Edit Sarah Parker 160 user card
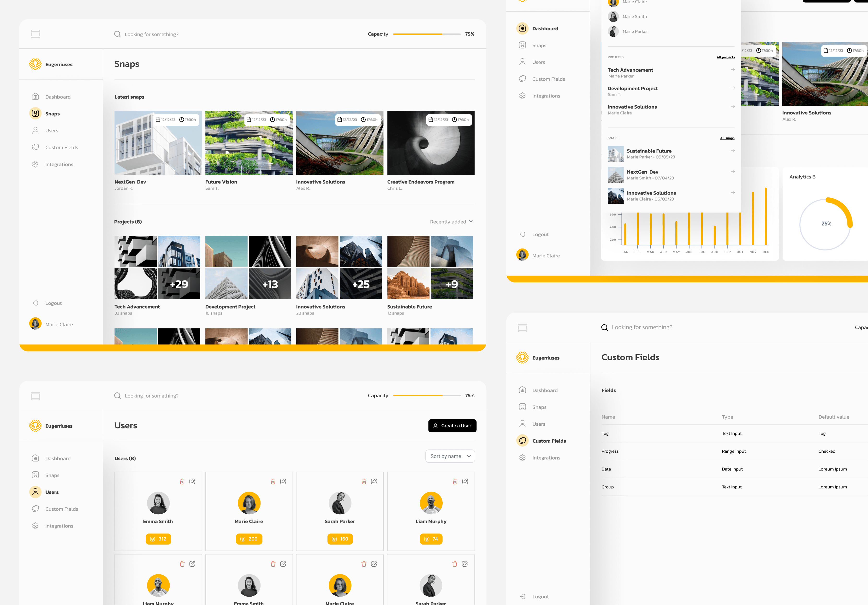 374,481
